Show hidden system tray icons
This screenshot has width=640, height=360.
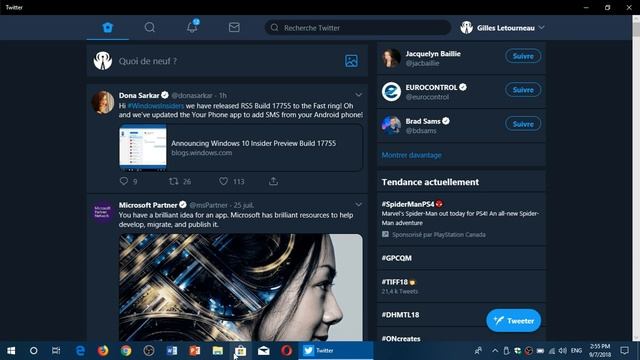tap(495, 351)
